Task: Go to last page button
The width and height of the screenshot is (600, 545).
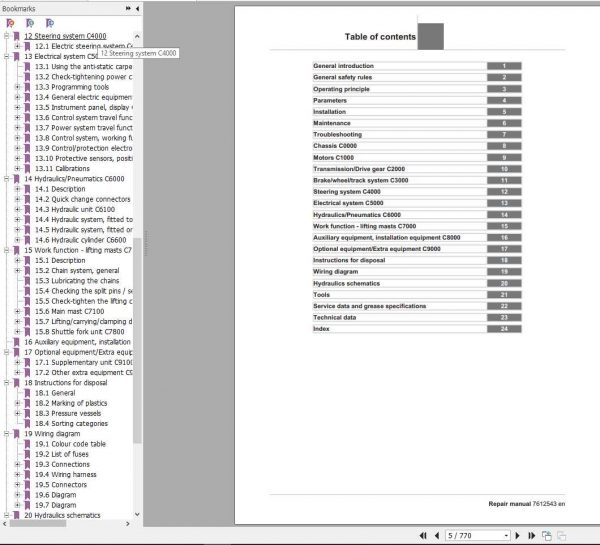Action: tap(532, 535)
